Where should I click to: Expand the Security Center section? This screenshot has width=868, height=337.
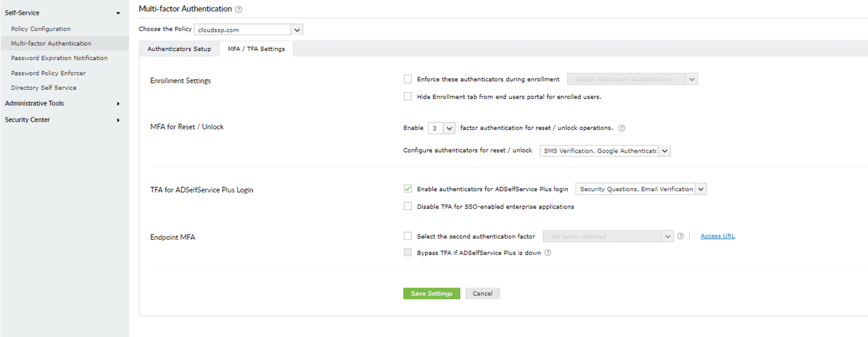point(118,120)
